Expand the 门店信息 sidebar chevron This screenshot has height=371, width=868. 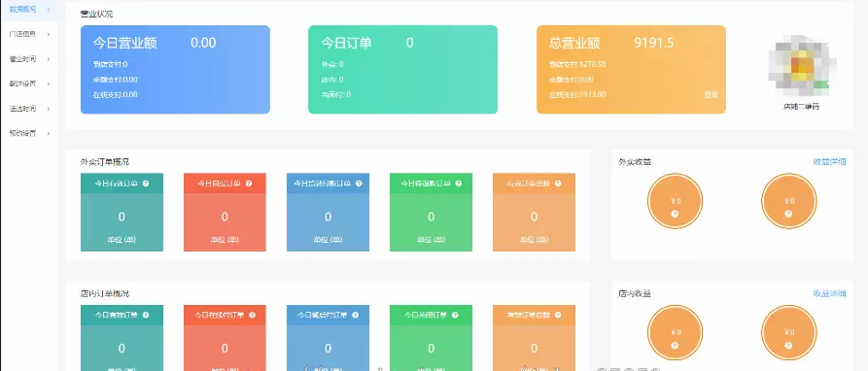click(x=49, y=34)
